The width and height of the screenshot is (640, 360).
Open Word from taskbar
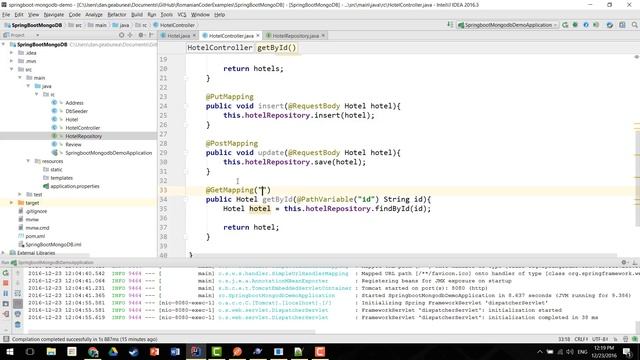[x=176, y=351]
